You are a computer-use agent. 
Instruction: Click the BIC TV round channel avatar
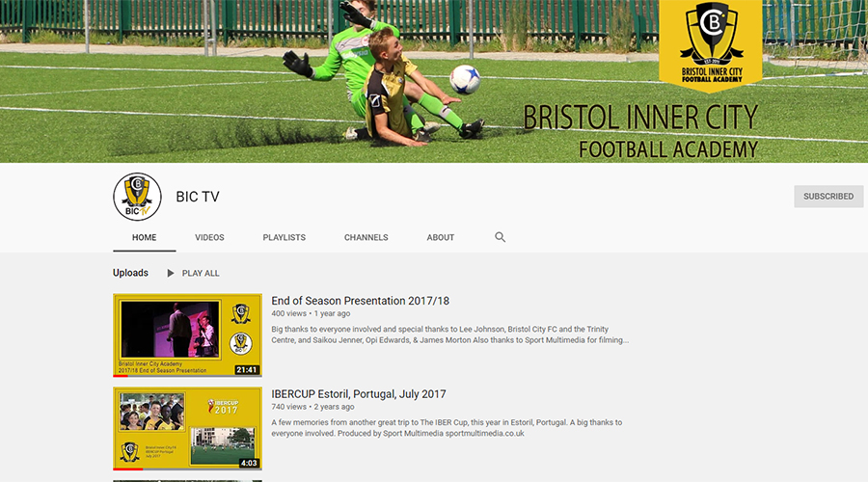[137, 197]
